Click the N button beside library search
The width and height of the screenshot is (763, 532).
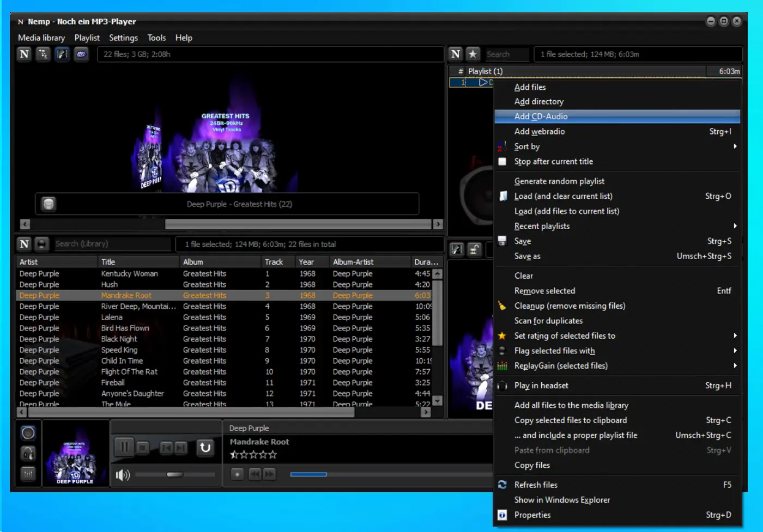click(24, 244)
